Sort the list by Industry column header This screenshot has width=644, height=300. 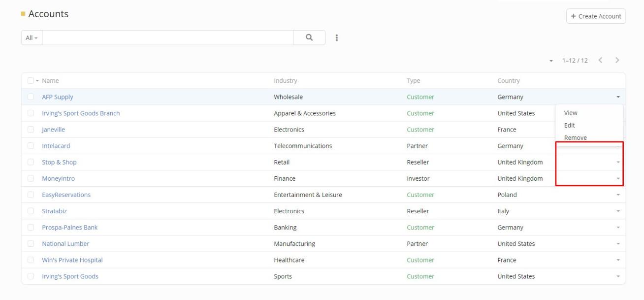click(x=286, y=81)
